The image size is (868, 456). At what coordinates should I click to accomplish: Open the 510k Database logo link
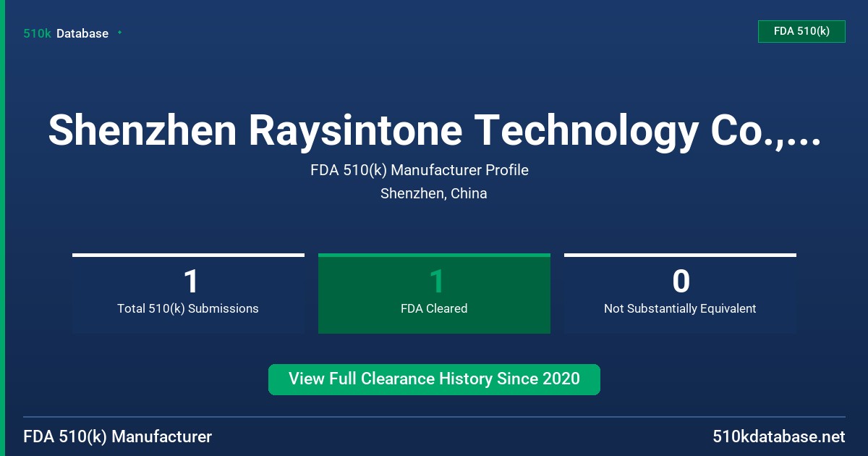[x=66, y=33]
